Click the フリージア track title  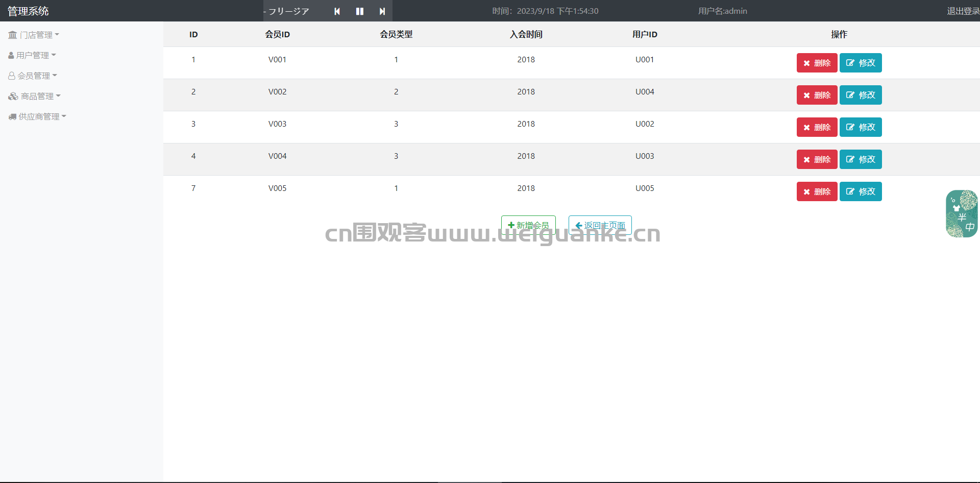point(289,11)
